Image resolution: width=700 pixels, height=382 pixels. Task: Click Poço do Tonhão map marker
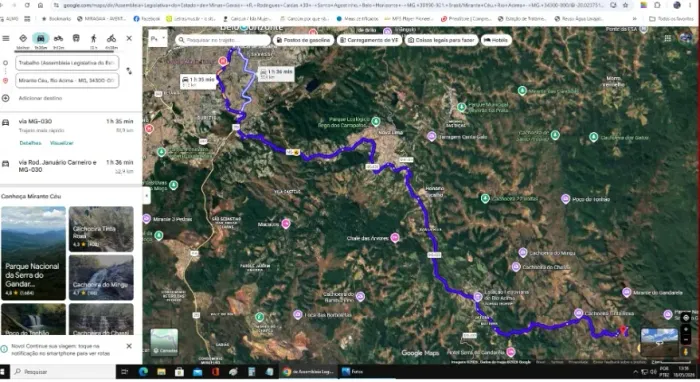565,199
